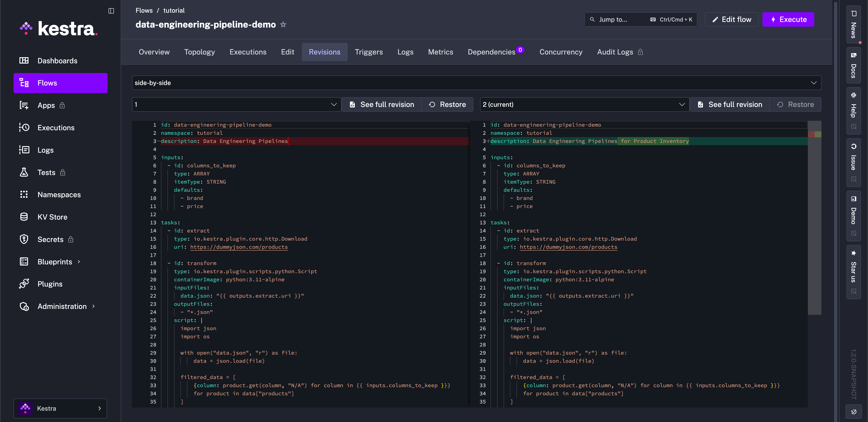
Task: Open the Audit Logs tab
Action: pyautogui.click(x=615, y=52)
